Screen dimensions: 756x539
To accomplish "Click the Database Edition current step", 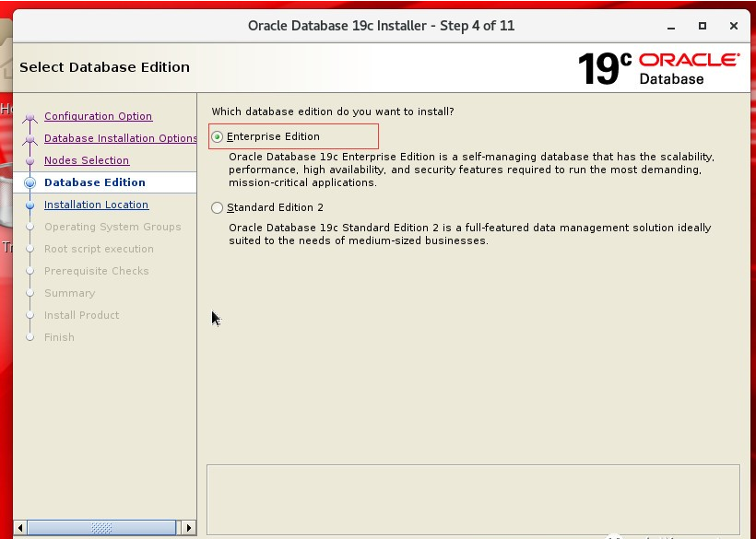I will coord(95,182).
